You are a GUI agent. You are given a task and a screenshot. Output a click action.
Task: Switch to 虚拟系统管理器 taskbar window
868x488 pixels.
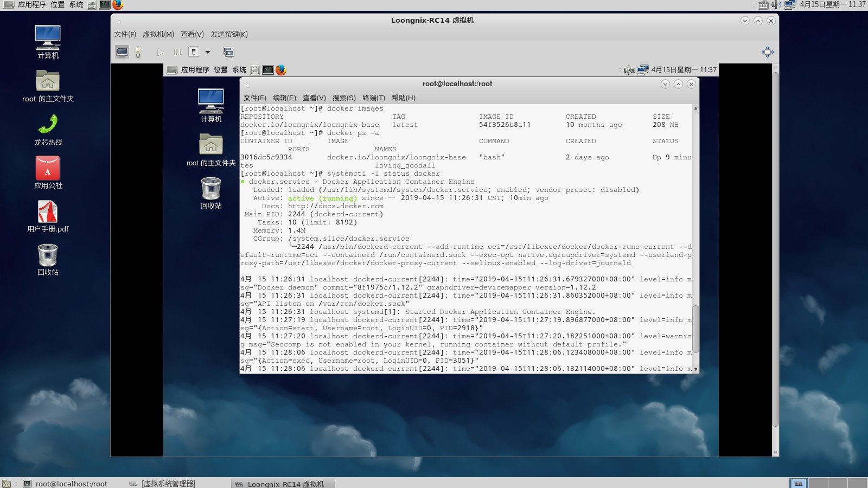pos(163,483)
